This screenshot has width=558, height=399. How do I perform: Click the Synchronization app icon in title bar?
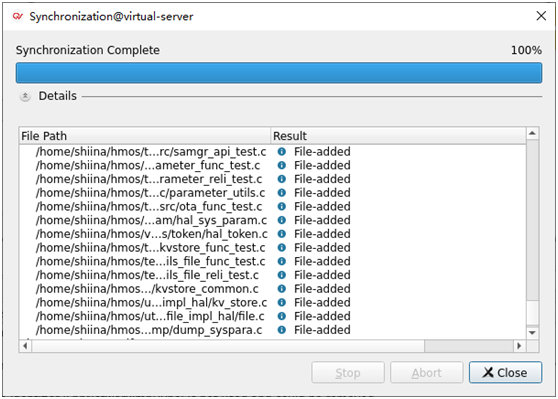tap(18, 16)
